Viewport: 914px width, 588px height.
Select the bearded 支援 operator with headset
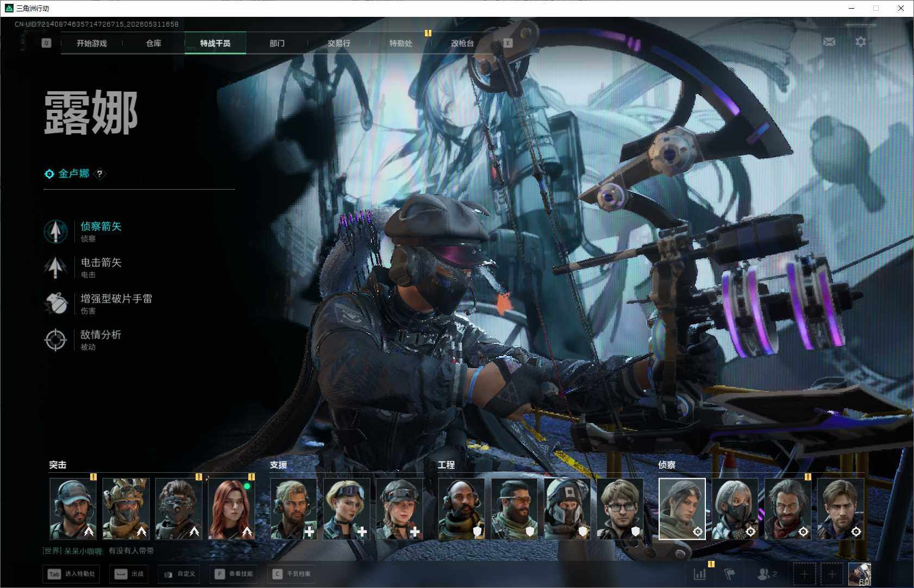[x=294, y=509]
